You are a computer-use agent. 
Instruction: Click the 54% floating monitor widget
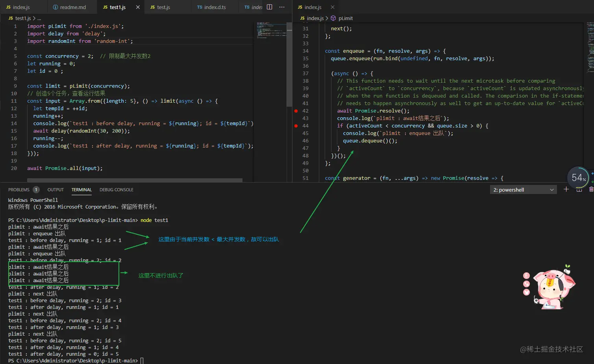[578, 178]
